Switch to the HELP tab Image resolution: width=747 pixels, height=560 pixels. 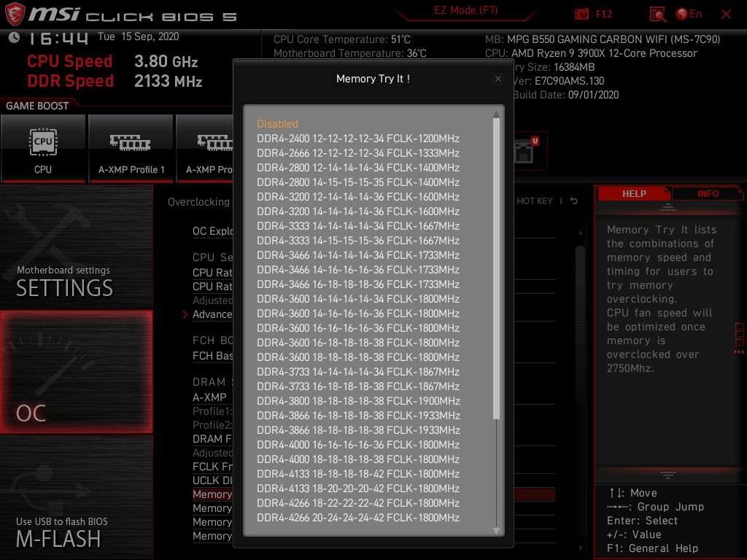pyautogui.click(x=634, y=194)
